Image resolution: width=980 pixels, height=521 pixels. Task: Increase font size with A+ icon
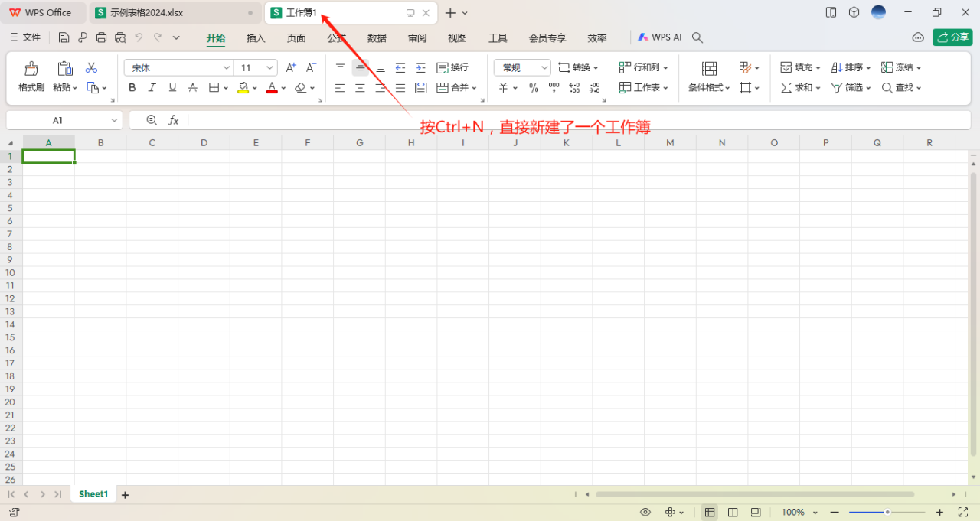tap(291, 67)
